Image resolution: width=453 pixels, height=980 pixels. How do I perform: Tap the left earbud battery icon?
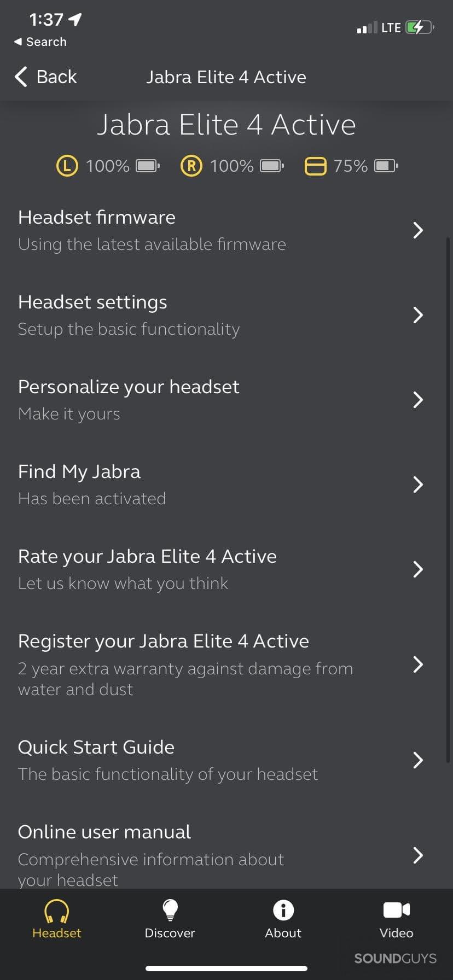pos(148,166)
